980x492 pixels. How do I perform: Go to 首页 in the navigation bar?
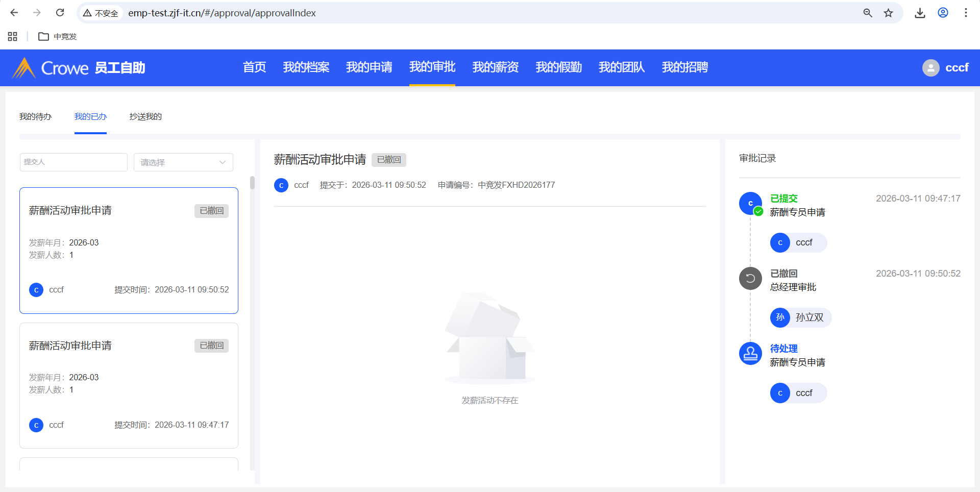click(254, 67)
